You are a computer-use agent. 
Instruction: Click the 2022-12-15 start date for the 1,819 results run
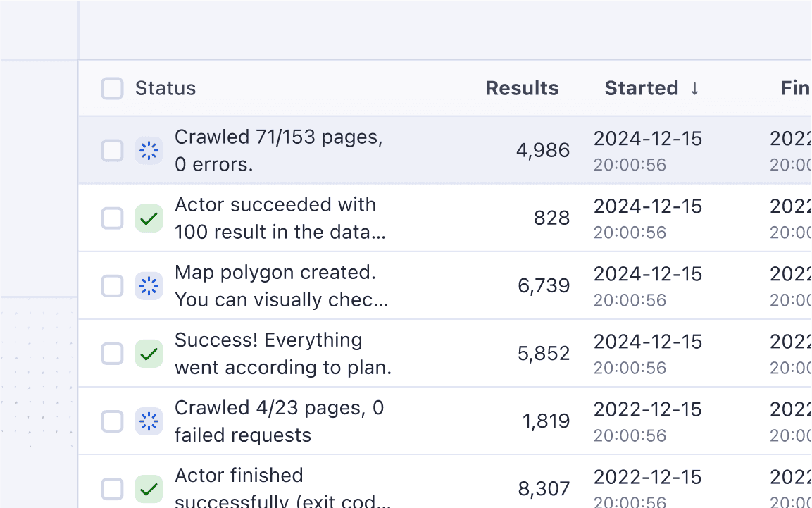[x=647, y=409]
